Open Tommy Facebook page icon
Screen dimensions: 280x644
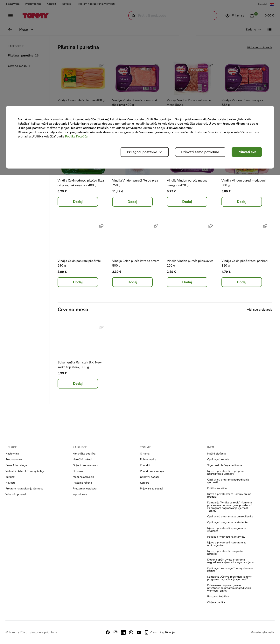coord(108,632)
